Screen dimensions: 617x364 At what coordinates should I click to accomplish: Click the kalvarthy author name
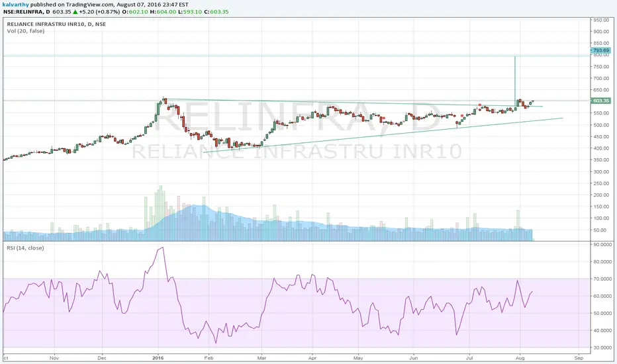click(15, 5)
